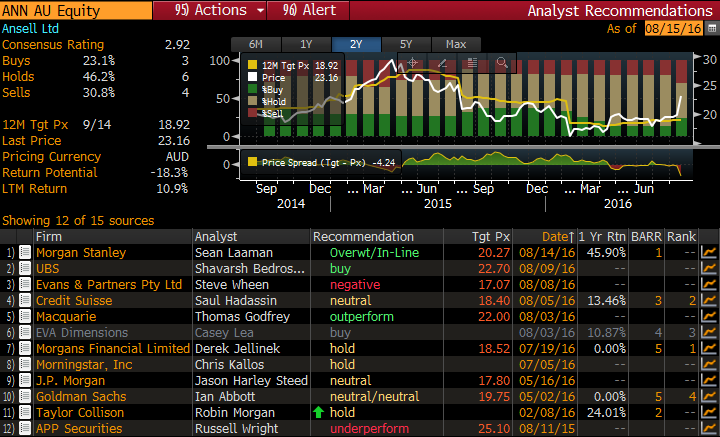Open the document icon for APP Securities row
The height and width of the screenshot is (437, 720).
tap(25, 428)
